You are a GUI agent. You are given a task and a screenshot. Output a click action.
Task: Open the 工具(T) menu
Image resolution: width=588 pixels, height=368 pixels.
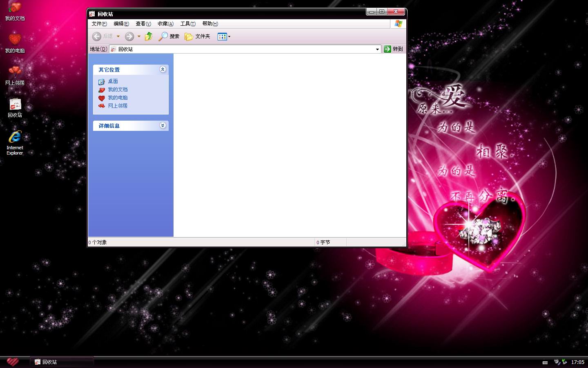pos(188,24)
